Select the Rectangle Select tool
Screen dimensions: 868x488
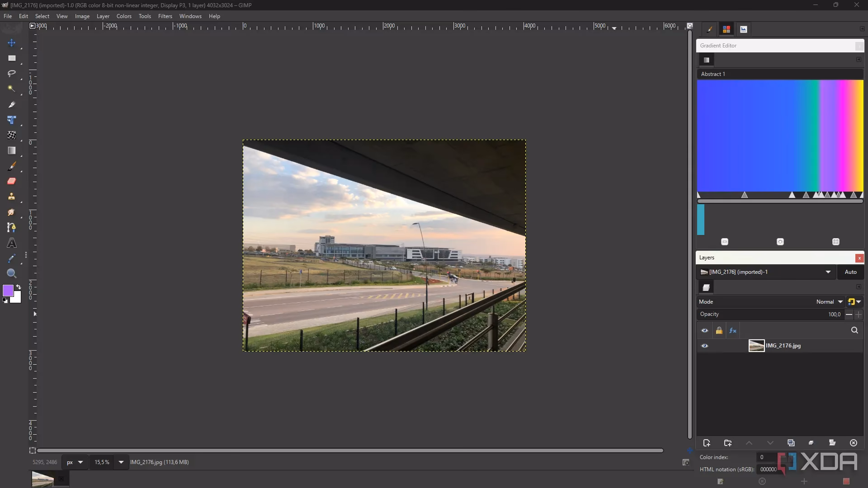tap(11, 58)
